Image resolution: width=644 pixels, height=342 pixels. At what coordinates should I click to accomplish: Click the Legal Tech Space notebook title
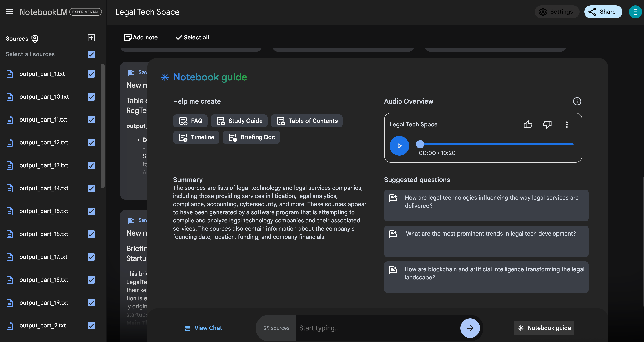(x=147, y=12)
